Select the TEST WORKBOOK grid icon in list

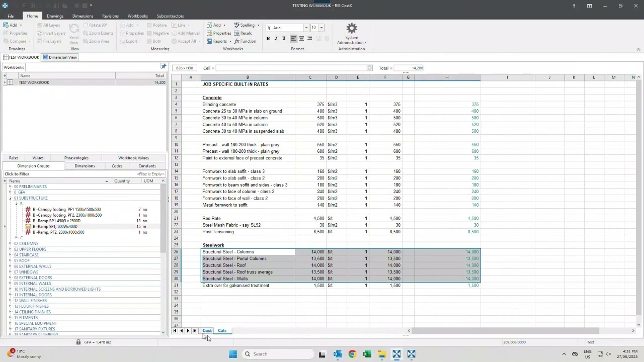pyautogui.click(x=10, y=82)
